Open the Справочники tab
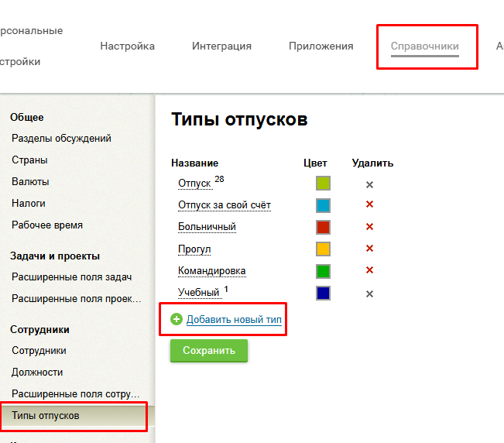 (x=424, y=46)
